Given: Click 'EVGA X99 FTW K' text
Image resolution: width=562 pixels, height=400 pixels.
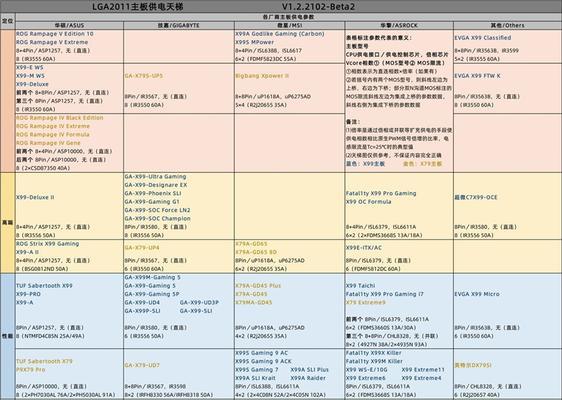Looking at the screenshot, I should click(477, 76).
